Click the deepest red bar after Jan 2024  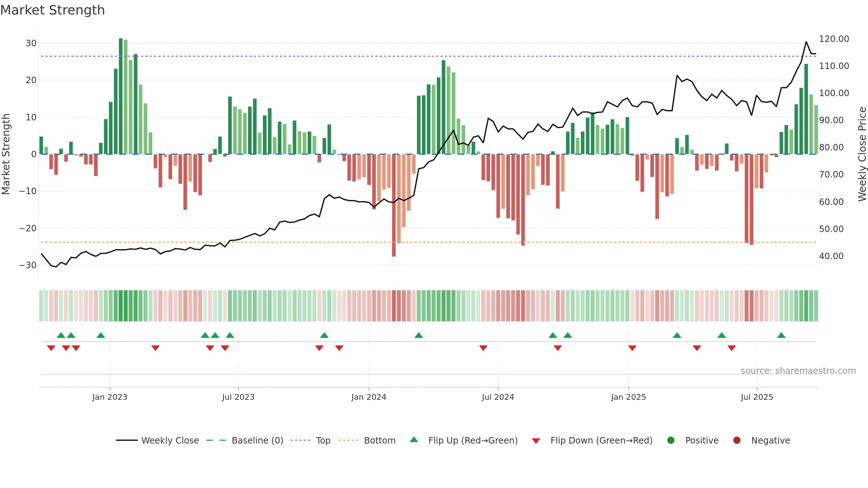click(394, 205)
